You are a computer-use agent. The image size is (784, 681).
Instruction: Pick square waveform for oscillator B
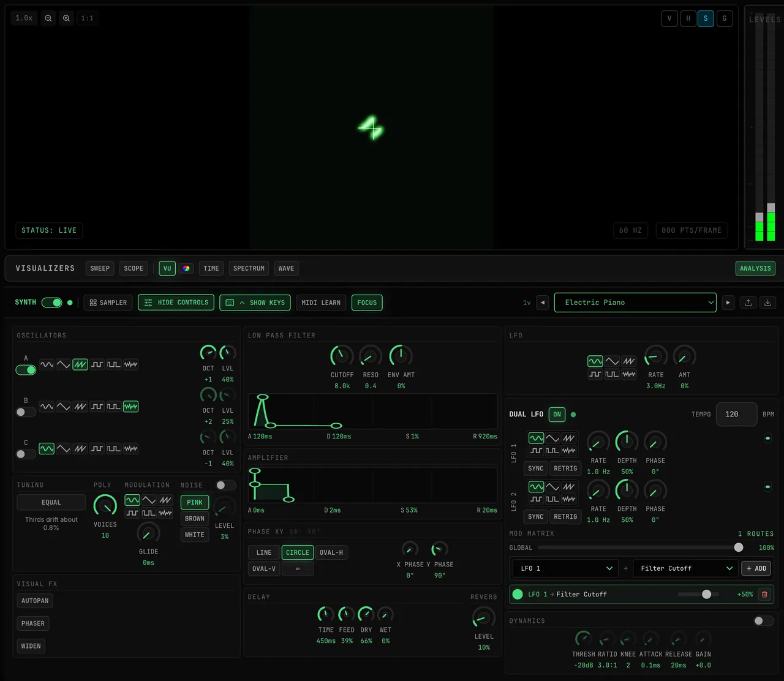pyautogui.click(x=97, y=407)
